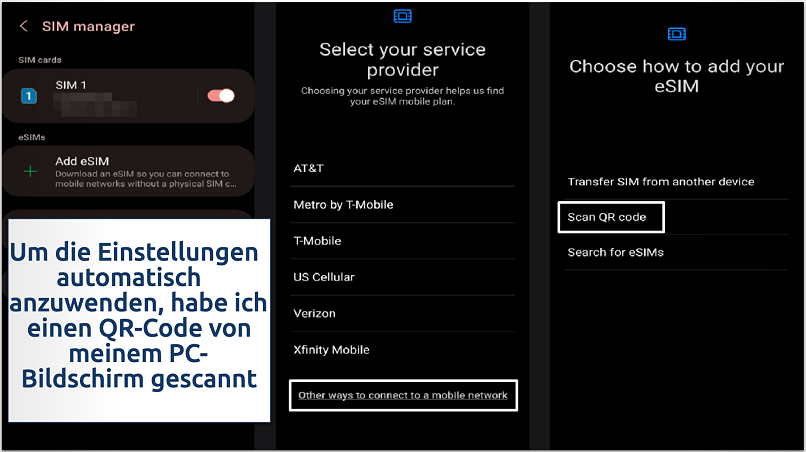Image resolution: width=806 pixels, height=452 pixels.
Task: Pick T-Mobile from provider list
Action: click(x=402, y=241)
